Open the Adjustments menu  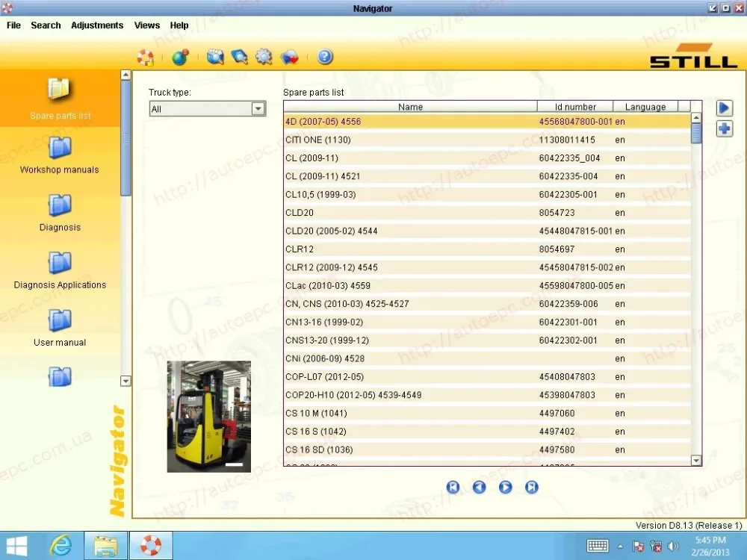point(97,25)
